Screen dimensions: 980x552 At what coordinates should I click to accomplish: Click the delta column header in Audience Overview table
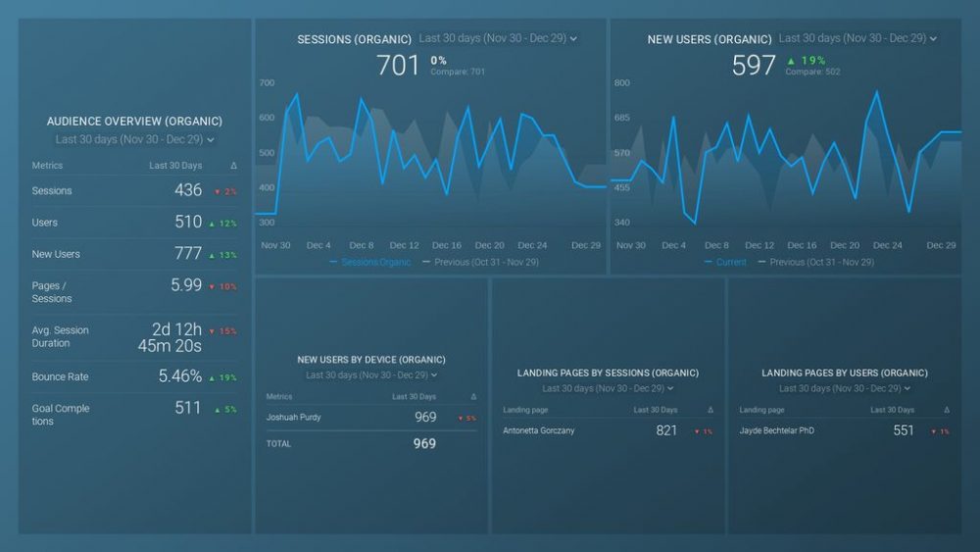coord(233,166)
